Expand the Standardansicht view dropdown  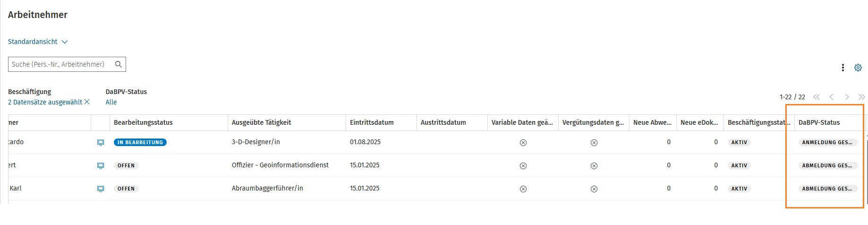point(38,42)
